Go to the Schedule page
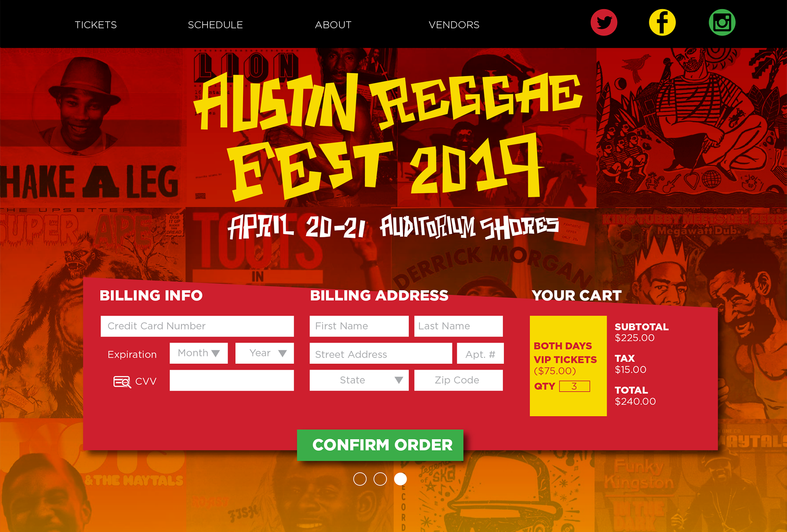 215,25
